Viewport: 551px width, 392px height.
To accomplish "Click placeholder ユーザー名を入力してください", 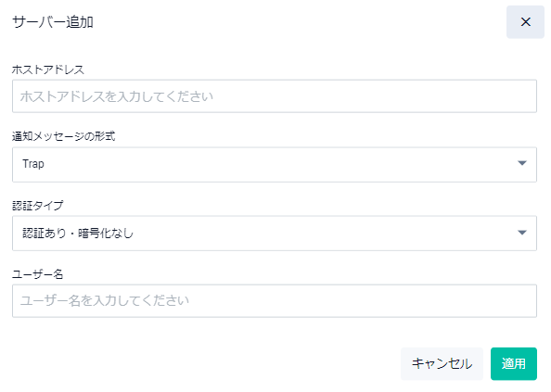I will [x=105, y=301].
